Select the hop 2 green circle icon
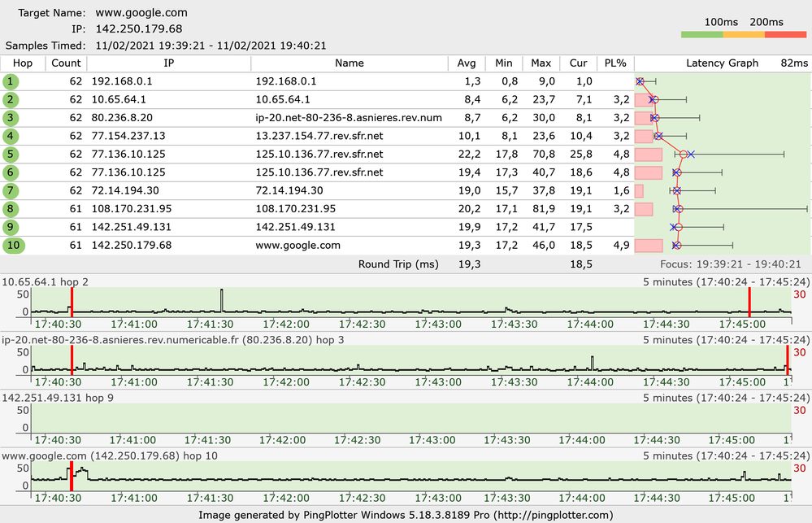812x523 pixels. (11, 99)
